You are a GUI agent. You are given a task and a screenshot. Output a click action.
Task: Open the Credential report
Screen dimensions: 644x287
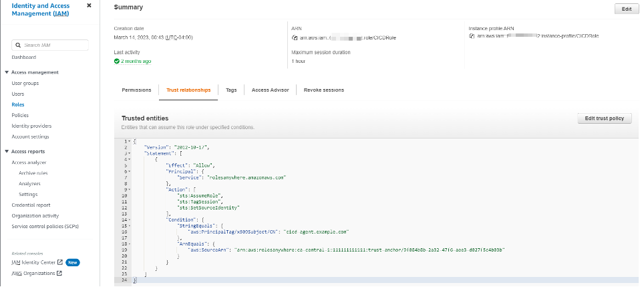click(31, 205)
